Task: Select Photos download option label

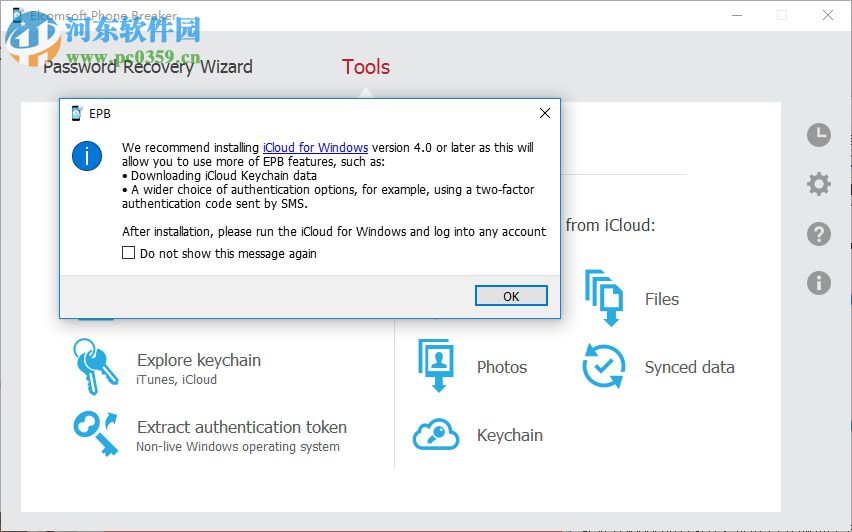Action: click(502, 367)
